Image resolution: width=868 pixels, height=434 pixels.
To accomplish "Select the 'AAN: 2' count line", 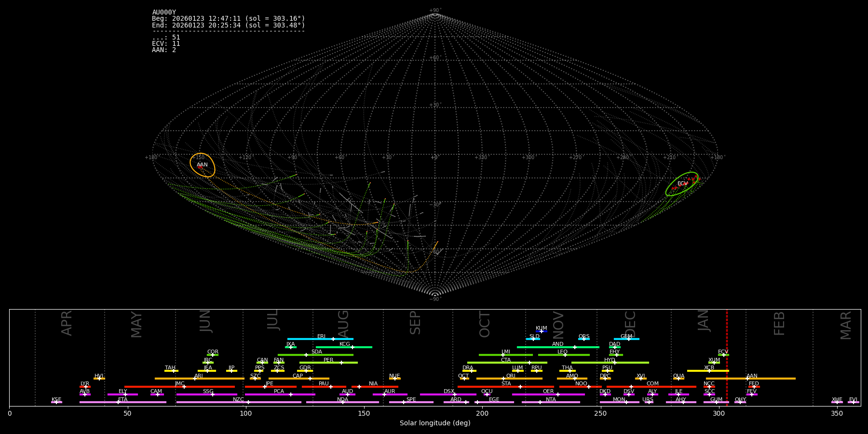I will pyautogui.click(x=164, y=50).
